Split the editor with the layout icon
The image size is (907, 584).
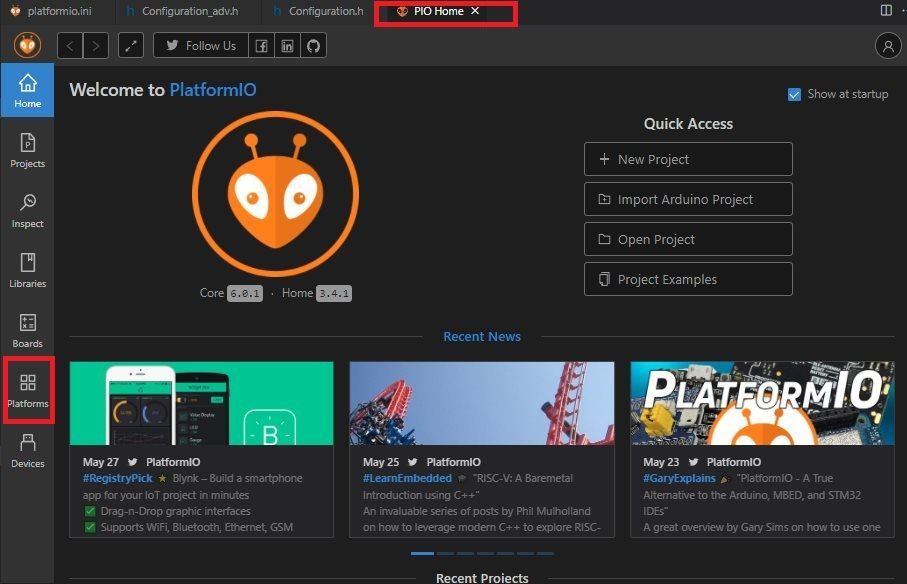886,10
